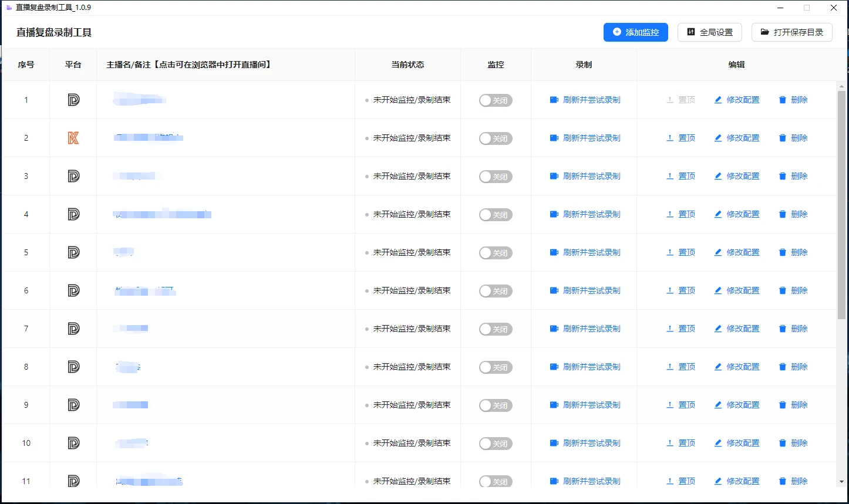
Task: Click the pencil icon in row 8
Action: coord(718,367)
